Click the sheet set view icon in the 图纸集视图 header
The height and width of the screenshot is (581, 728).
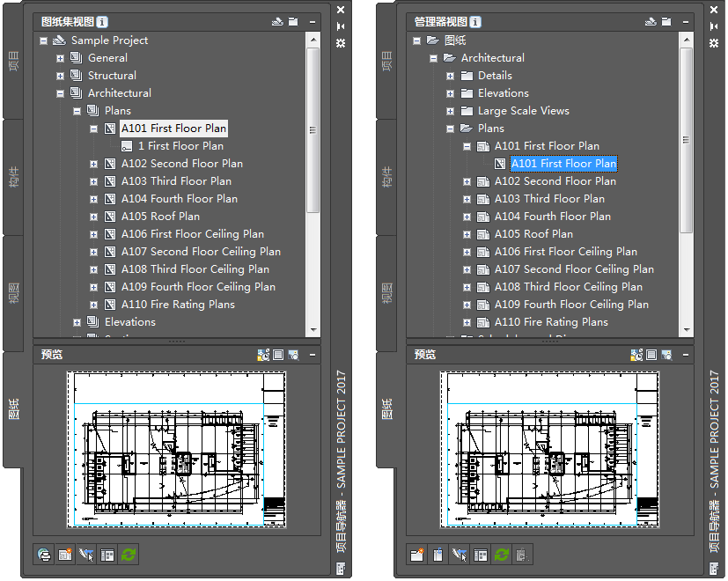click(x=277, y=22)
